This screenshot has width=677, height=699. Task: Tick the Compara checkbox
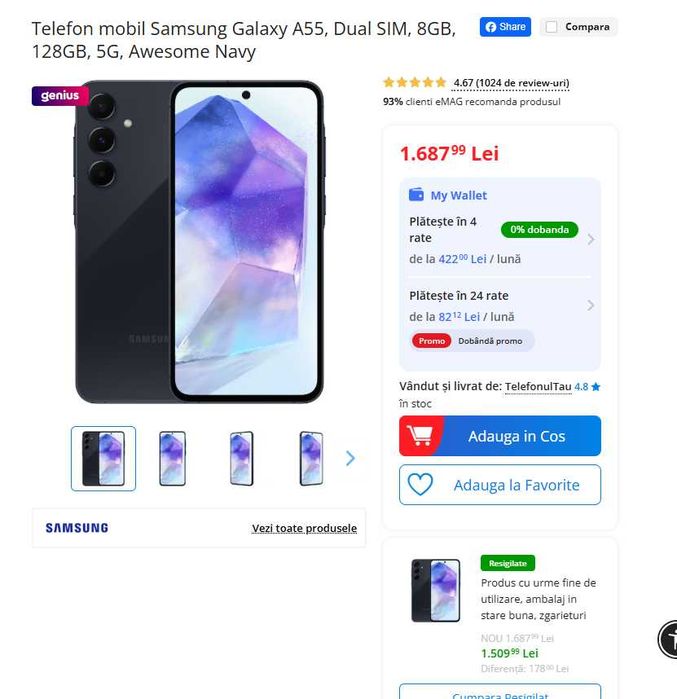point(551,27)
